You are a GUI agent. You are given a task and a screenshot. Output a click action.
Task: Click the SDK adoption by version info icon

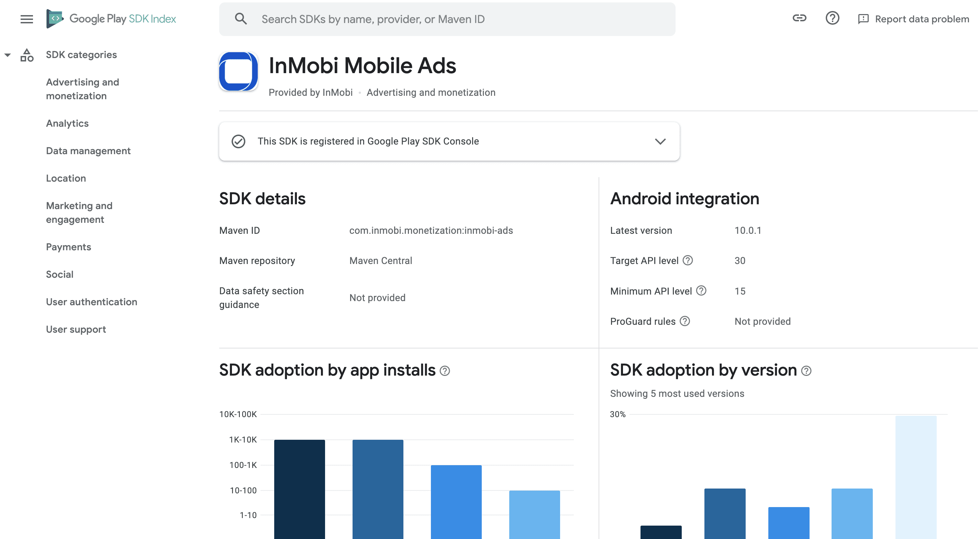click(x=806, y=371)
